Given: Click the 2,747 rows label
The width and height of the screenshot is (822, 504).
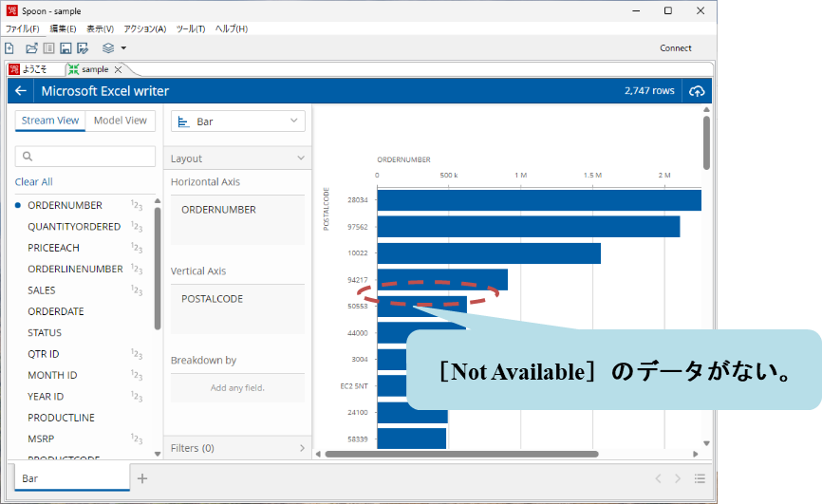Looking at the screenshot, I should [649, 91].
